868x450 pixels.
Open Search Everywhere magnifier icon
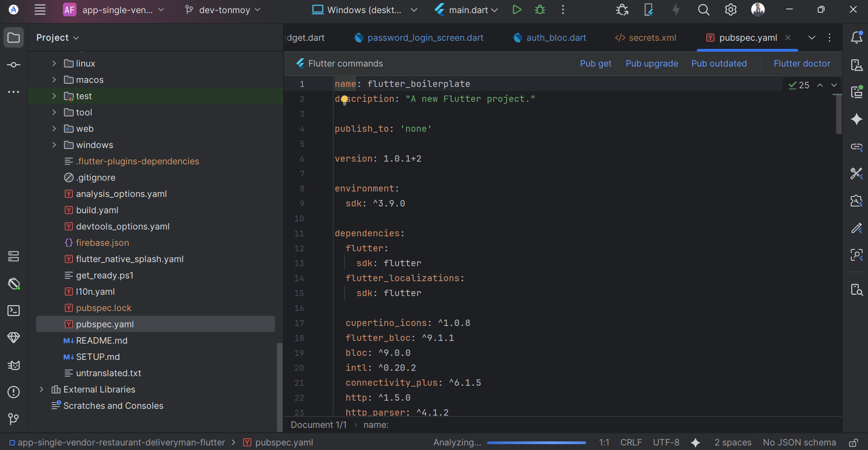(x=703, y=10)
